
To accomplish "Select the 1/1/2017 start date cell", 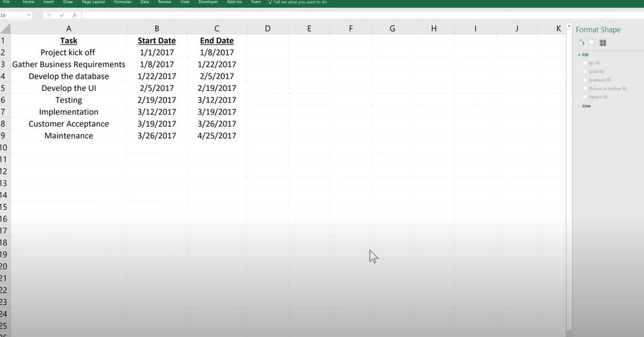I will [156, 52].
